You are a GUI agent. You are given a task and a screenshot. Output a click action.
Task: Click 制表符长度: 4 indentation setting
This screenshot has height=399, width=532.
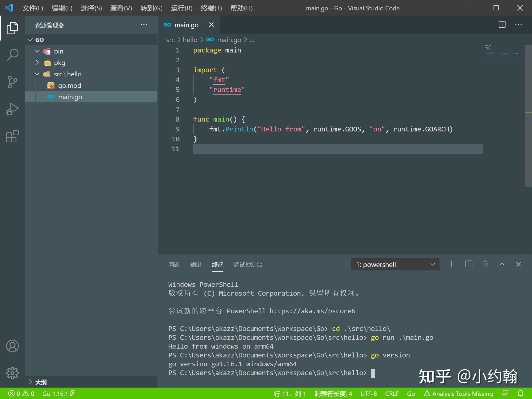click(x=333, y=394)
